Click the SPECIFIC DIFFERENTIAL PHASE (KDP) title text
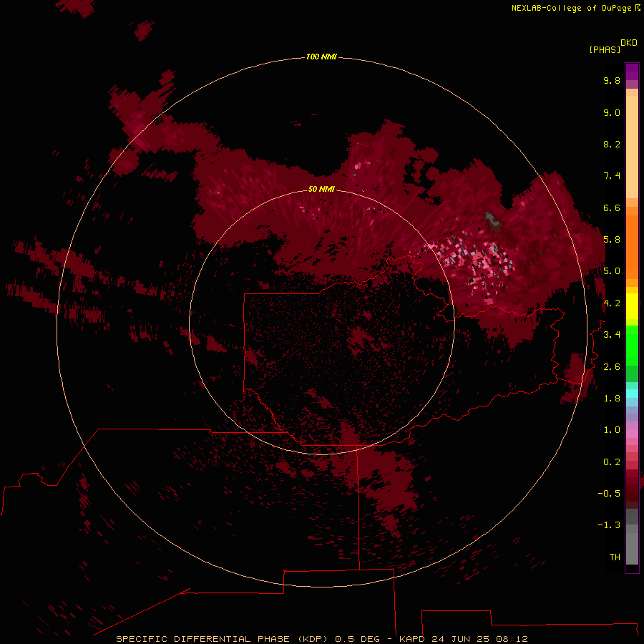The width and height of the screenshot is (644, 644). click(x=223, y=639)
